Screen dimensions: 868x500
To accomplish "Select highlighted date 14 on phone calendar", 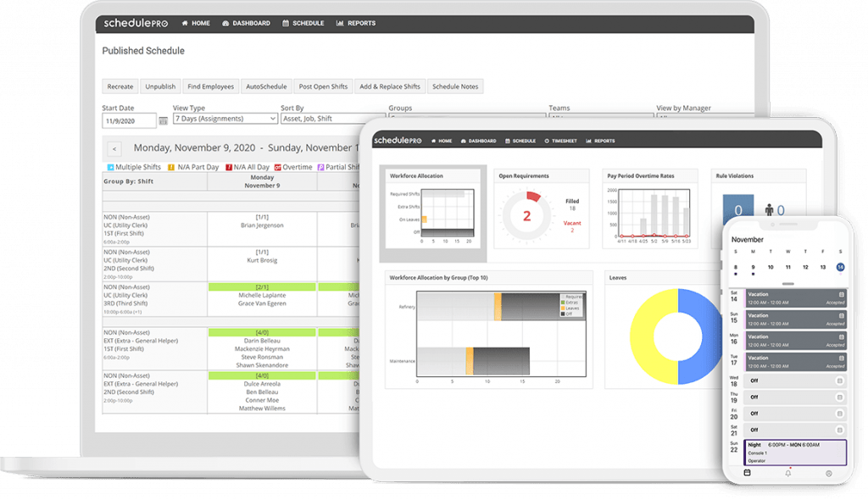I will 840,267.
